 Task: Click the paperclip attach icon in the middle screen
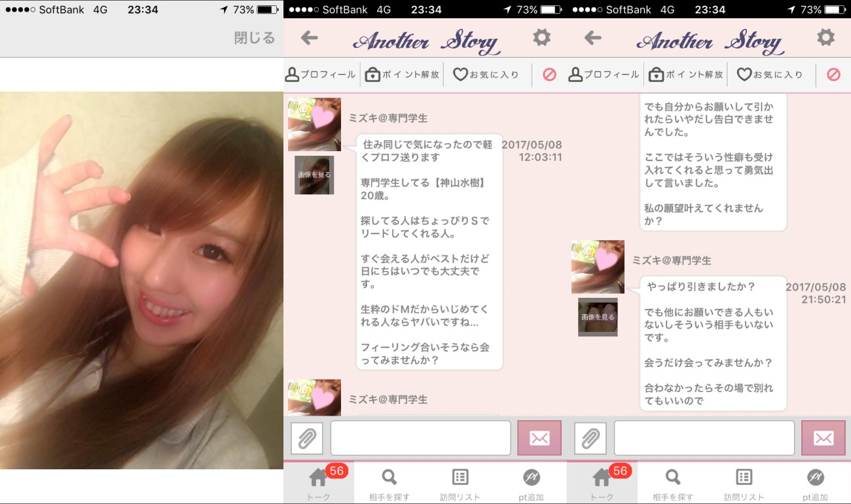pos(307,438)
